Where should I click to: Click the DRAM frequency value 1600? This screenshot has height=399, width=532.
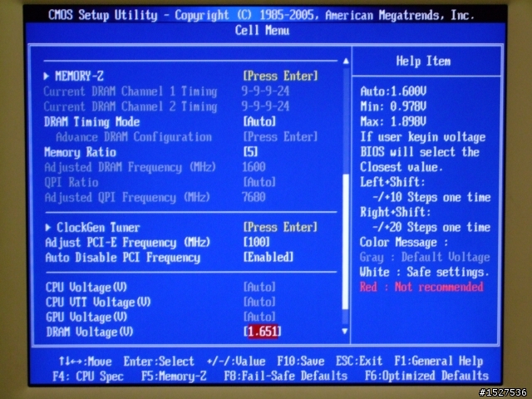click(x=254, y=166)
